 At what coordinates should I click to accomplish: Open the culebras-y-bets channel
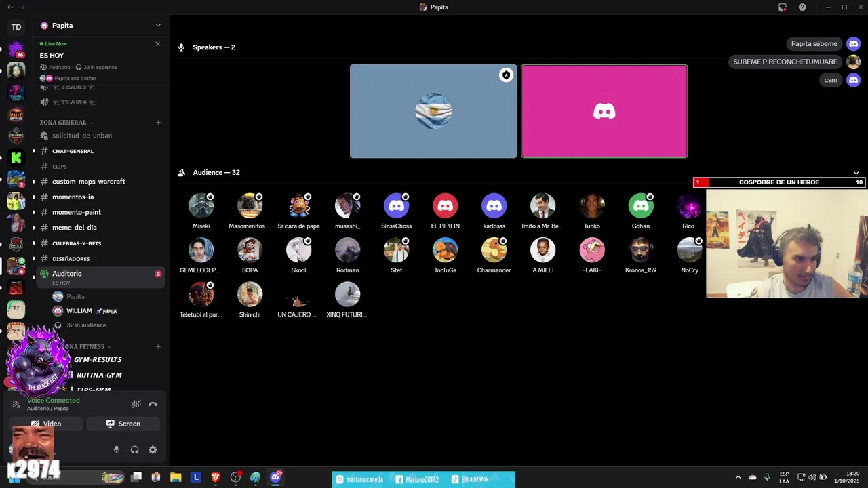[100, 243]
